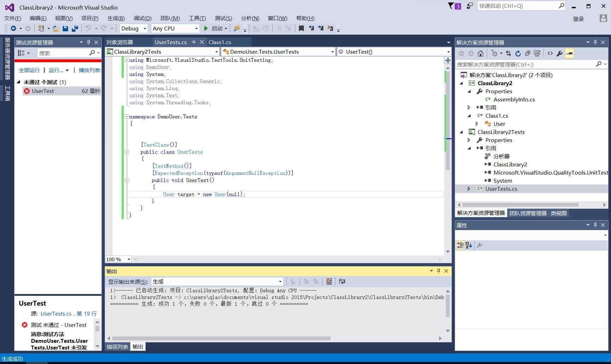
Task: Open Properties wrench in Solution Explorer toolbar
Action: [x=559, y=53]
